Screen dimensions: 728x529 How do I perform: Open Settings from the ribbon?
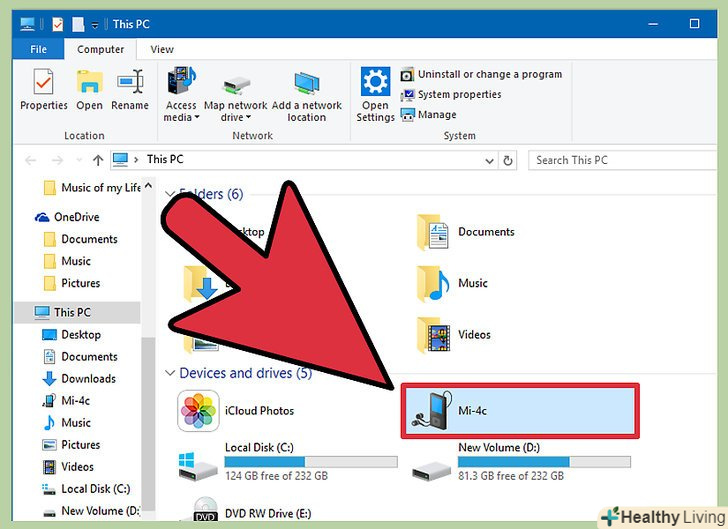(x=375, y=94)
